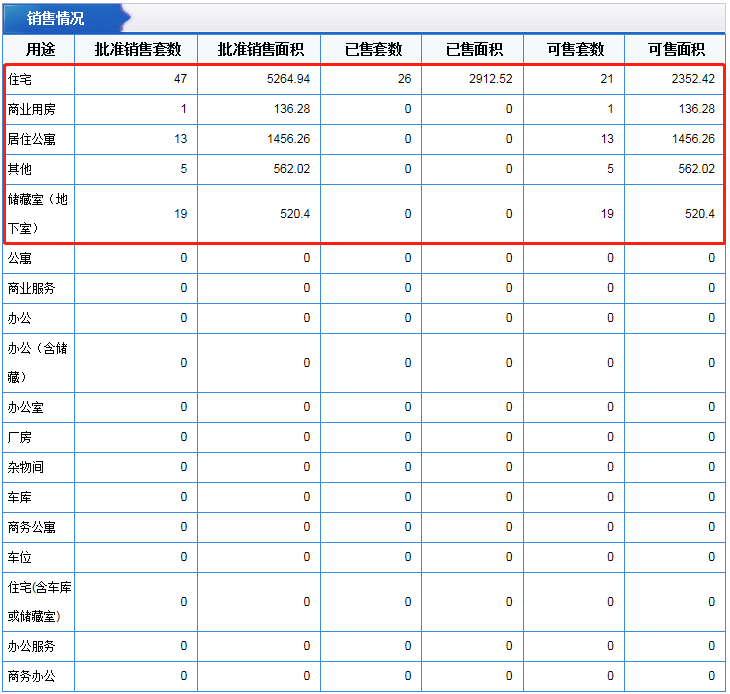The height and width of the screenshot is (694, 730).
Task: Select the 储藏室（地下室）row label
Action: [x=37, y=214]
